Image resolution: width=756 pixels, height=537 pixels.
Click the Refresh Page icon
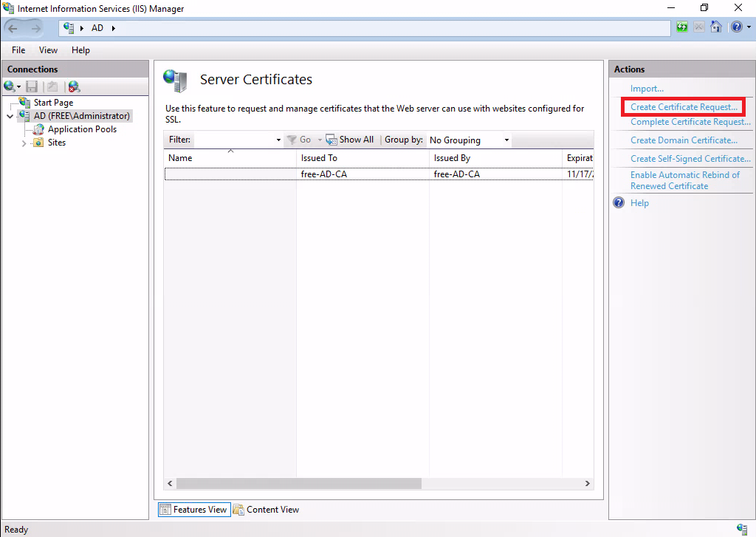pyautogui.click(x=681, y=27)
